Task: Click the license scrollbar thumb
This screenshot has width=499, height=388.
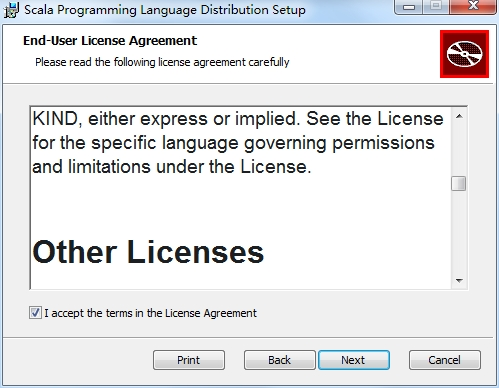Action: tap(459, 184)
